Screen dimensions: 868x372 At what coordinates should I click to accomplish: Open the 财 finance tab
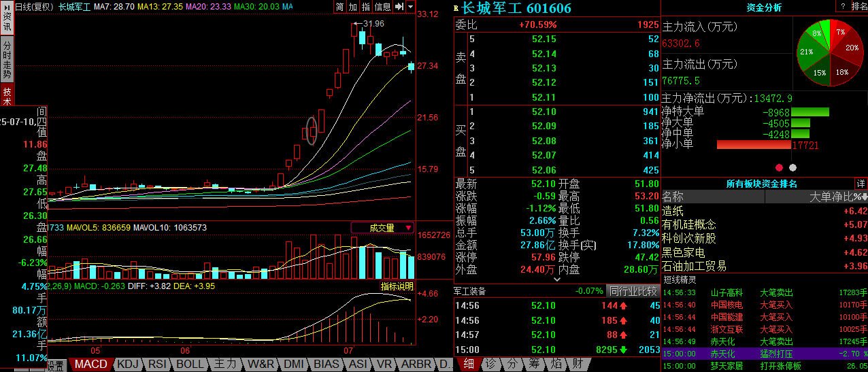[577, 364]
